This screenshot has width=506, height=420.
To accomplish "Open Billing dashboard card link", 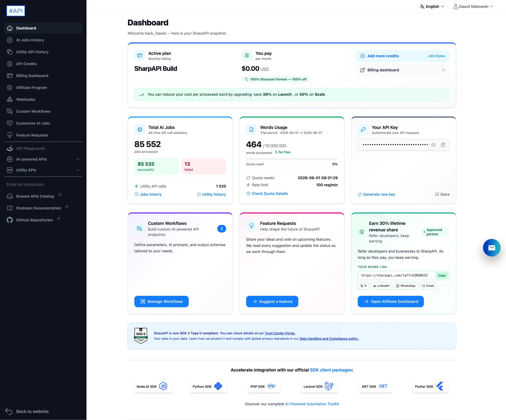I will (402, 70).
